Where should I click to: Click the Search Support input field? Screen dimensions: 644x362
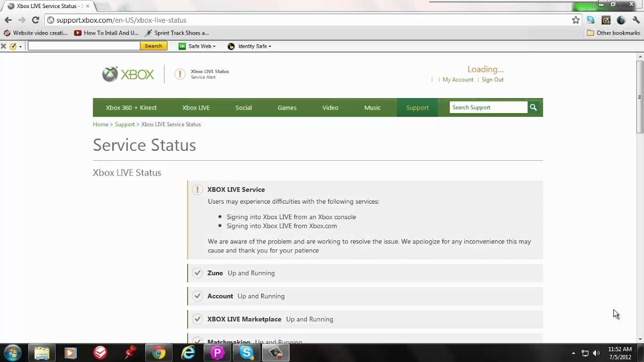tap(489, 107)
